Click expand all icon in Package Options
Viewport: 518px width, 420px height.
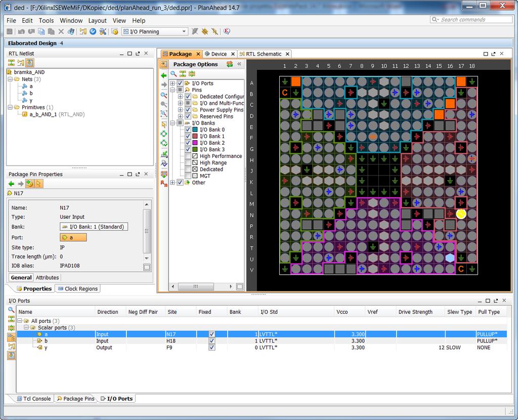point(192,74)
